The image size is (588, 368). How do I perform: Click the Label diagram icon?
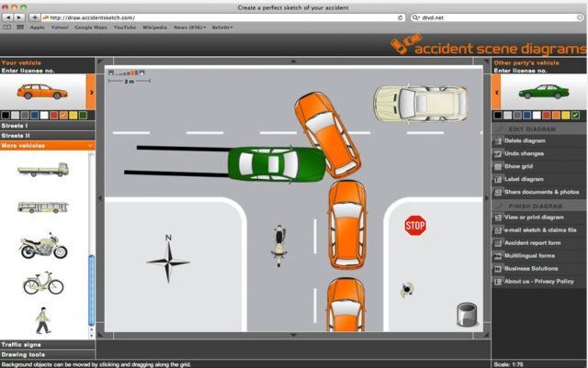(x=498, y=179)
